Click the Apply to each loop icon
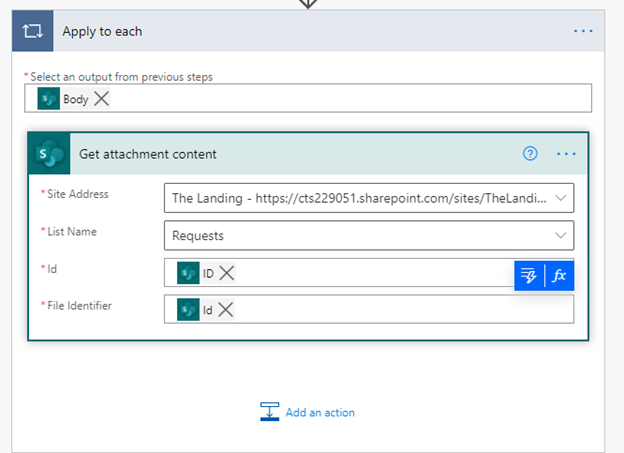Screen dimensions: 624x453 32,31
